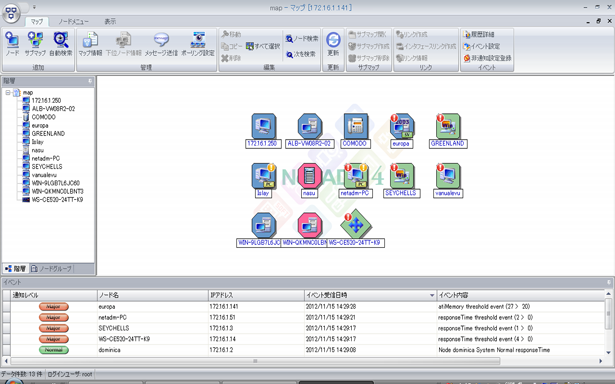Image resolution: width=615 pixels, height=384 pixels.
Task: Select the 172.16.1.250 node icon on map
Action: click(263, 126)
